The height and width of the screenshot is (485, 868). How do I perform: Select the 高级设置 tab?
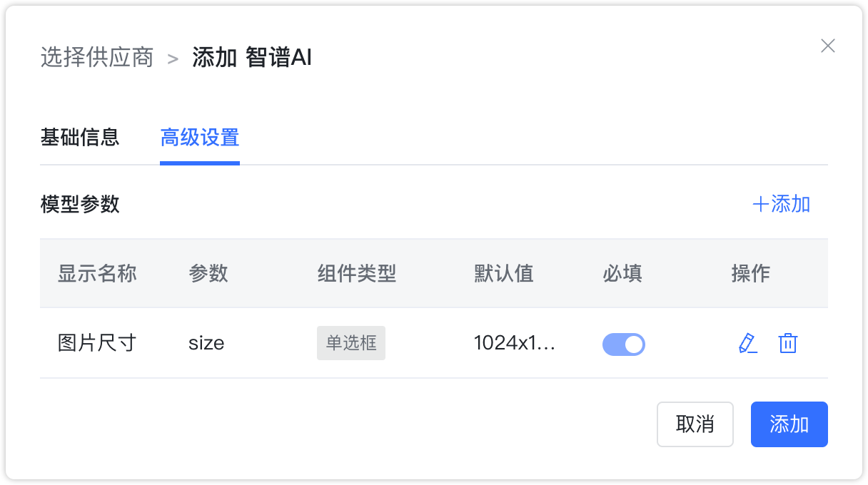click(200, 138)
